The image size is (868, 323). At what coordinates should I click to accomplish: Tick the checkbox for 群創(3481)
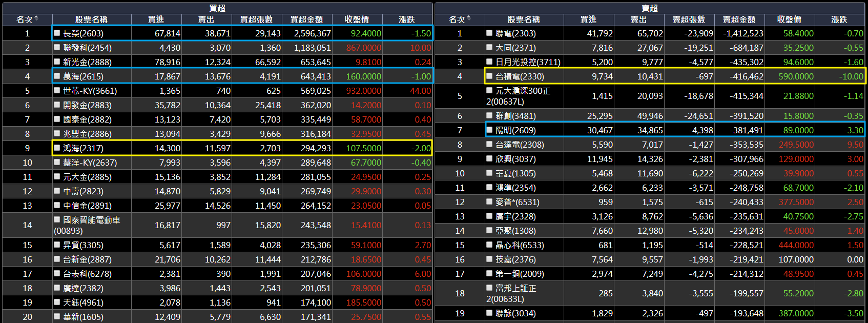tap(489, 115)
